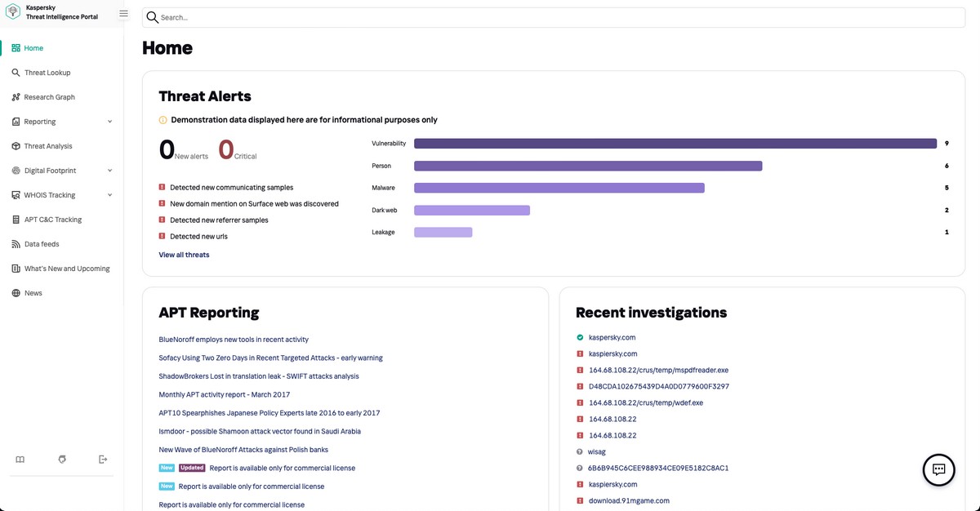The image size is (980, 511).
Task: Expand the WHOIS Tracking submenu chevron
Action: pos(110,195)
